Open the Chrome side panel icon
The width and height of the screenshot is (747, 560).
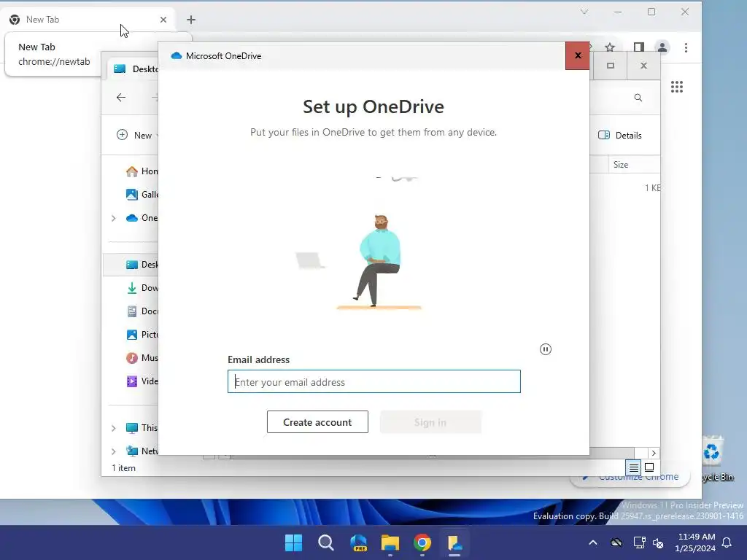[x=639, y=47]
